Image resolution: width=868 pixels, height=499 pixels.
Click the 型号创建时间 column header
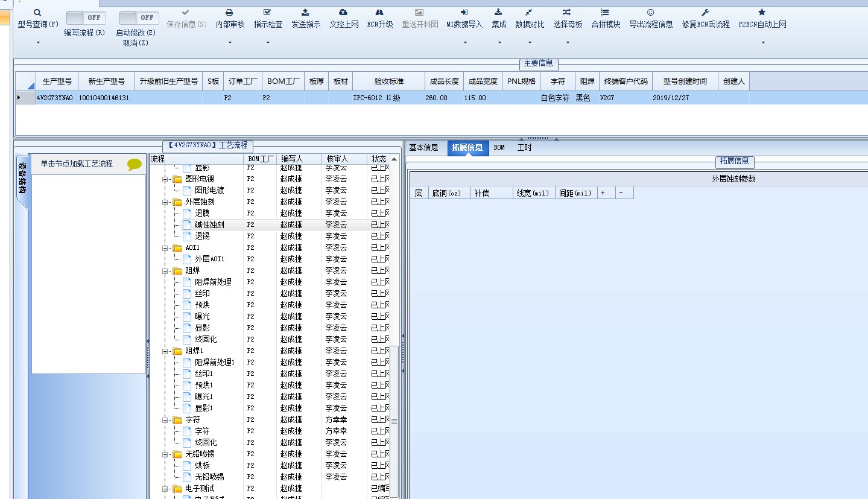pos(685,81)
